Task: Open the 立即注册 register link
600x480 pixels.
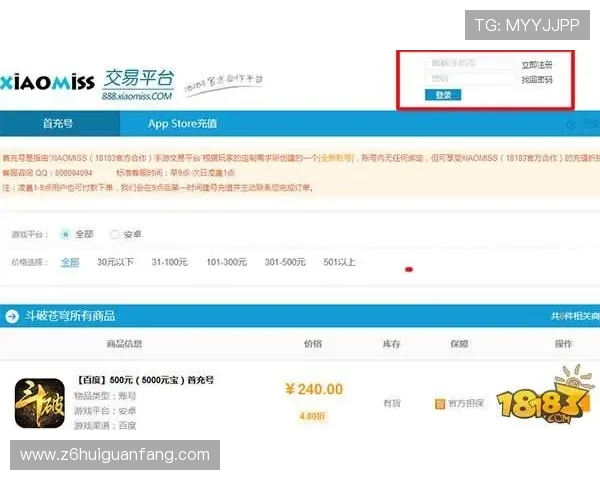Action: (x=537, y=65)
